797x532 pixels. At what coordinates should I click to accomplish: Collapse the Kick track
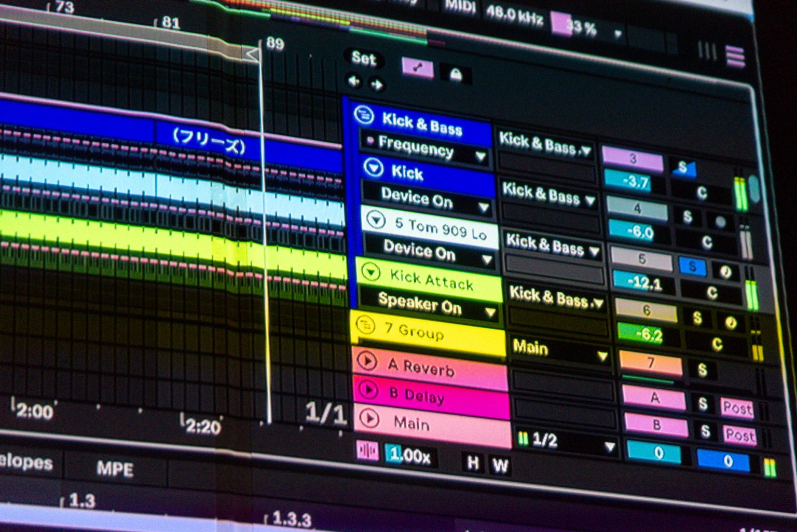(x=373, y=168)
